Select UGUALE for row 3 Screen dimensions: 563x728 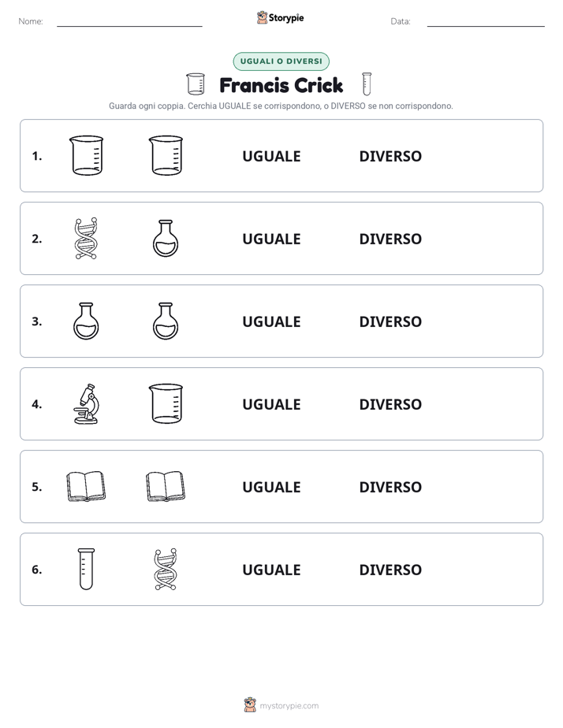(x=271, y=321)
